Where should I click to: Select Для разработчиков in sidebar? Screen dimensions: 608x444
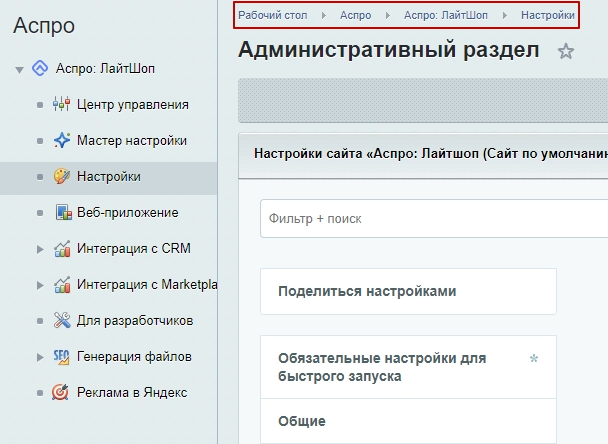tap(135, 320)
